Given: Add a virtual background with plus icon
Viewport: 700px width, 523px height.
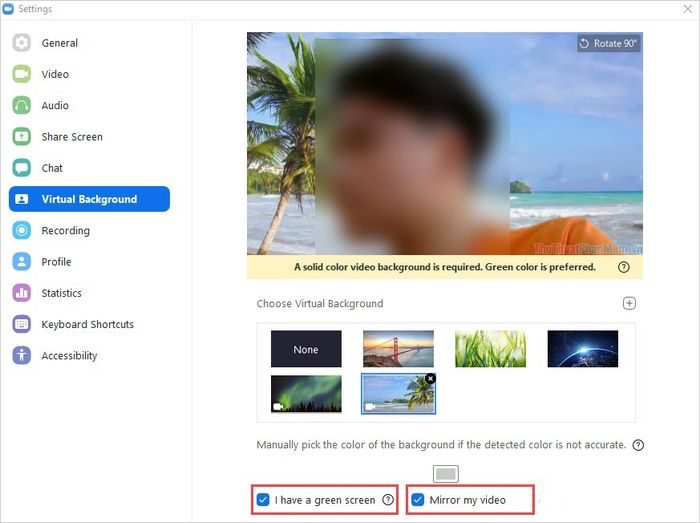Looking at the screenshot, I should (x=629, y=303).
